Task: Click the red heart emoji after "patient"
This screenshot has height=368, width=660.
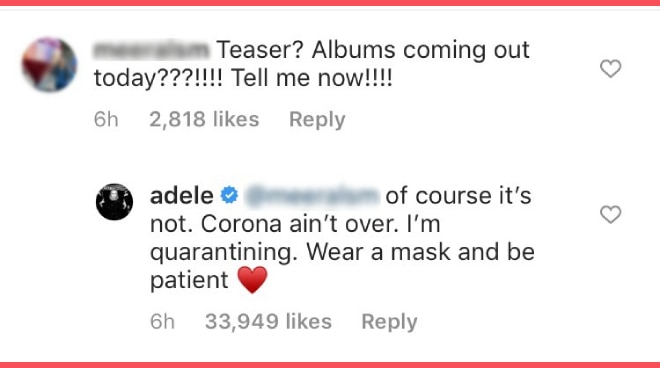Action: click(253, 280)
